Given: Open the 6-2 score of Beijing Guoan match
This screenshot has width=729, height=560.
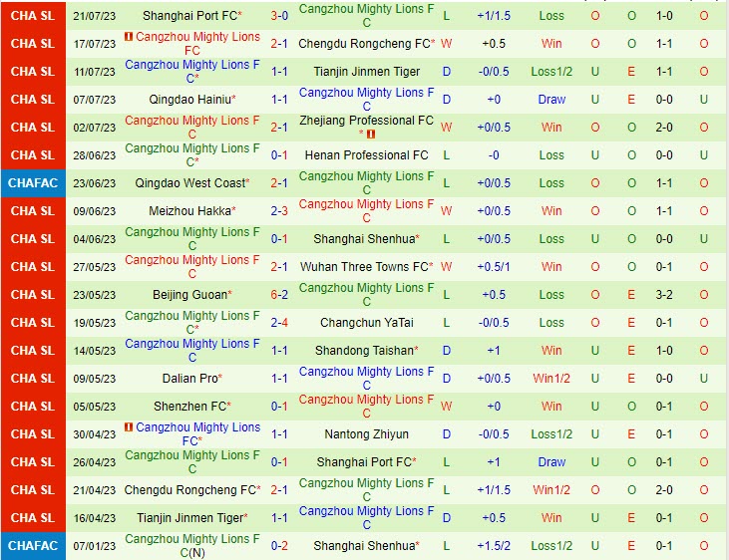Looking at the screenshot, I should coord(279,295).
